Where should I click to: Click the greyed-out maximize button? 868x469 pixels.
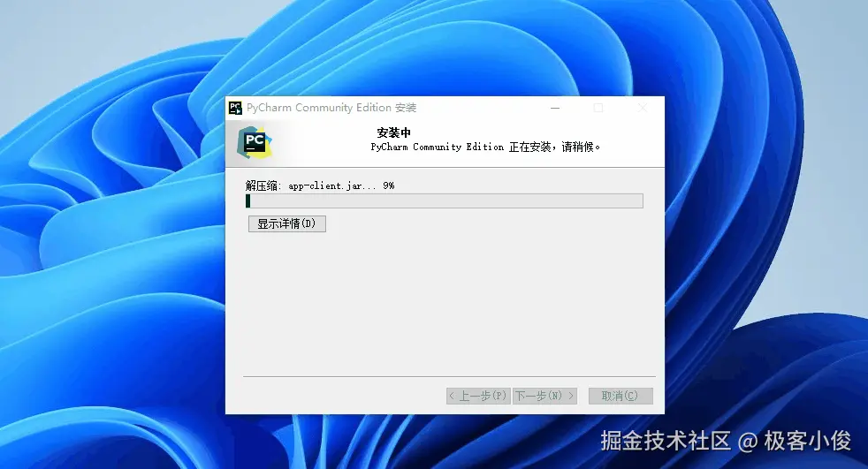tap(598, 108)
